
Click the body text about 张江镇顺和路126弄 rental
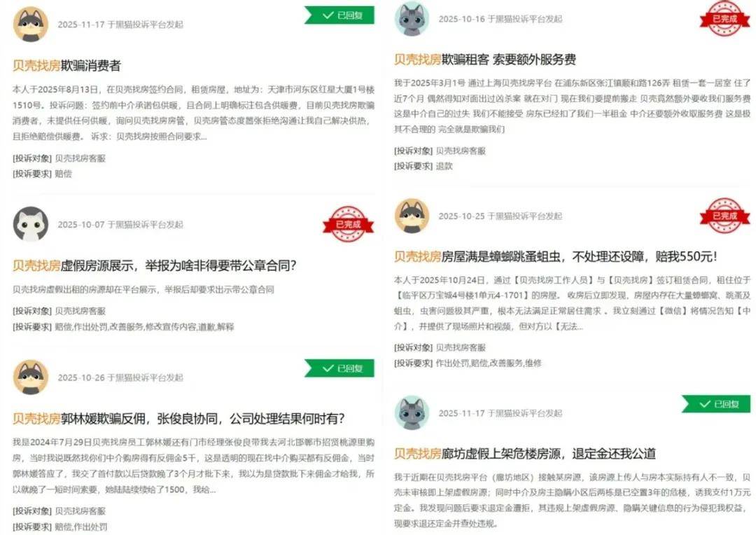point(573,106)
